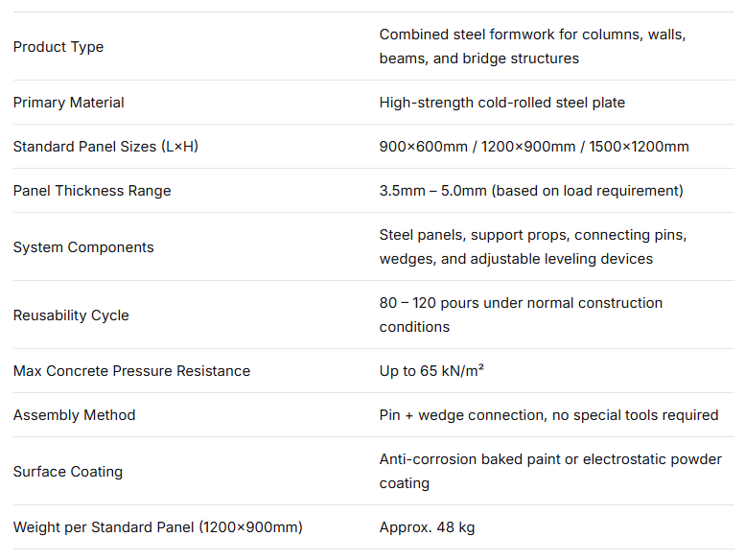This screenshot has width=745, height=560.
Task: Click the Max Concrete Pressure Resistance label
Action: (x=131, y=371)
